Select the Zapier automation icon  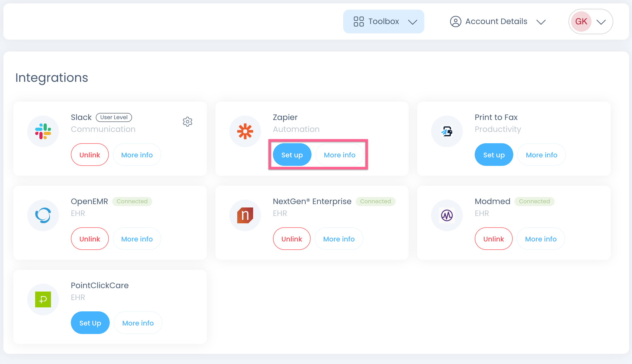click(x=245, y=131)
